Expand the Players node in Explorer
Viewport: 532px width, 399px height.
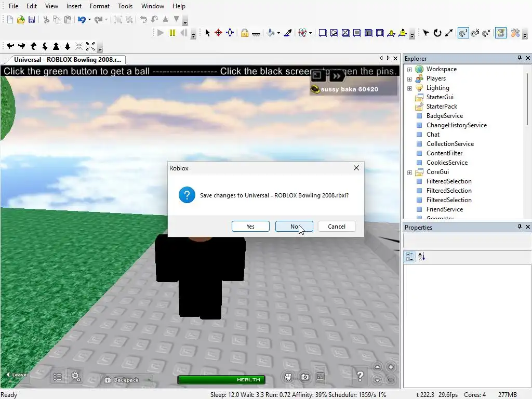point(409,79)
